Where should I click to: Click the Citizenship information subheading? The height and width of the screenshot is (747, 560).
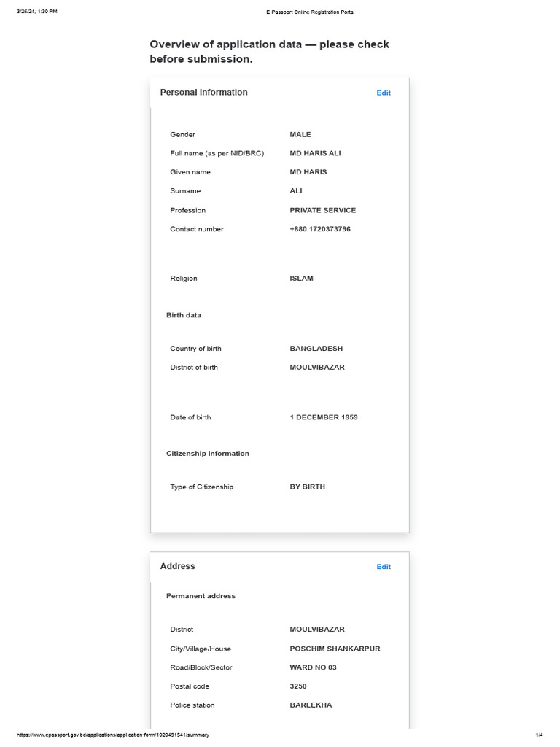(x=208, y=454)
